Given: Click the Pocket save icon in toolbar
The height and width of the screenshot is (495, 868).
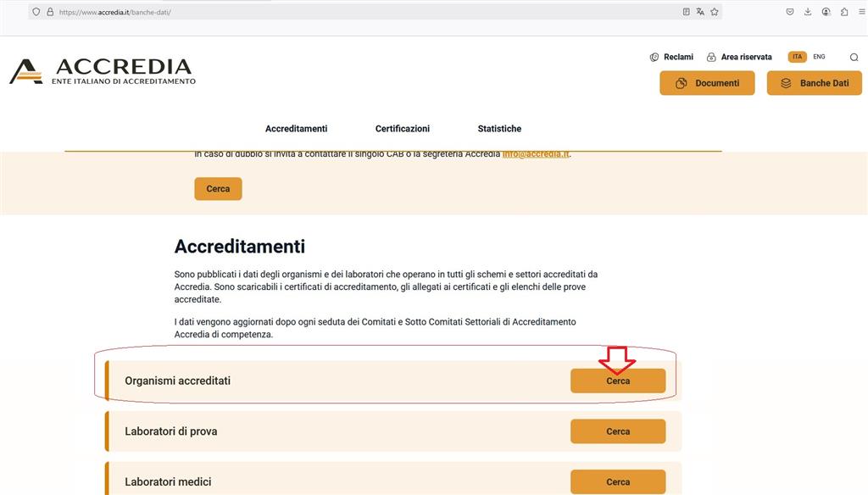Looking at the screenshot, I should click(x=790, y=12).
